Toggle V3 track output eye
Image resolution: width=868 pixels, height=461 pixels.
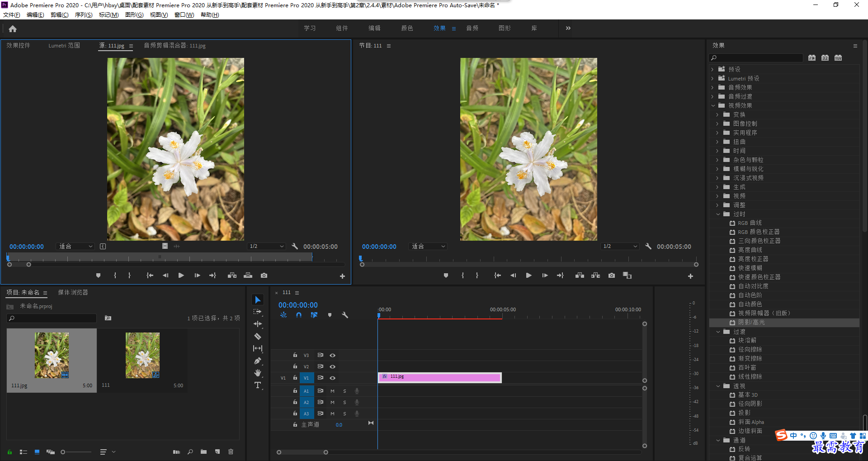click(332, 356)
